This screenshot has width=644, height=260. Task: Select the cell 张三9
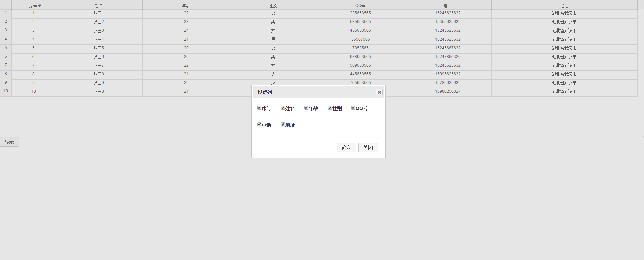click(99, 83)
